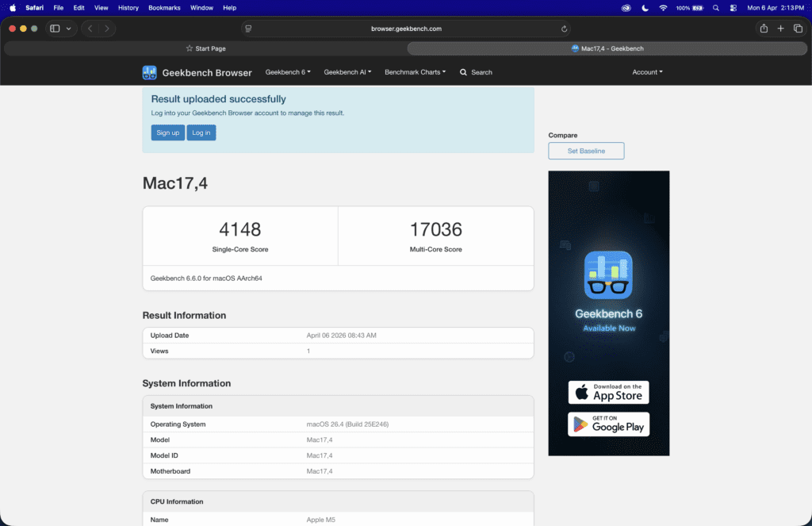
Task: Reload the page with refresh icon
Action: point(564,29)
